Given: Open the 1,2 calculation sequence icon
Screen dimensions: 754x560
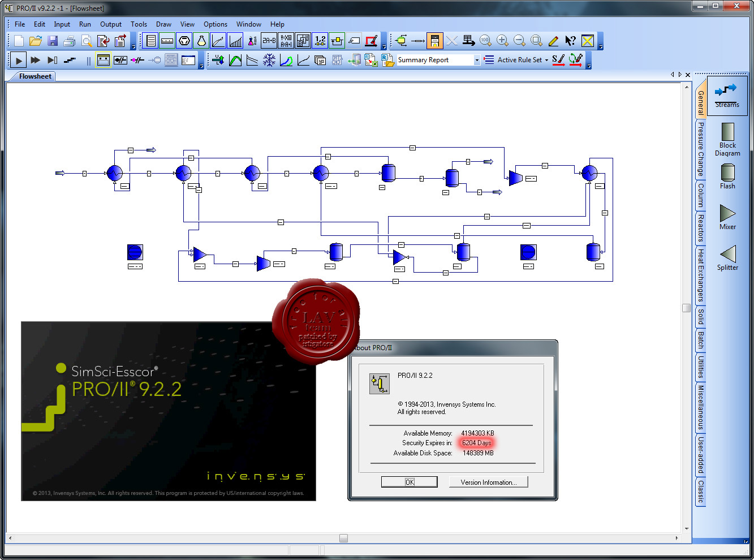Looking at the screenshot, I should click(x=320, y=41).
